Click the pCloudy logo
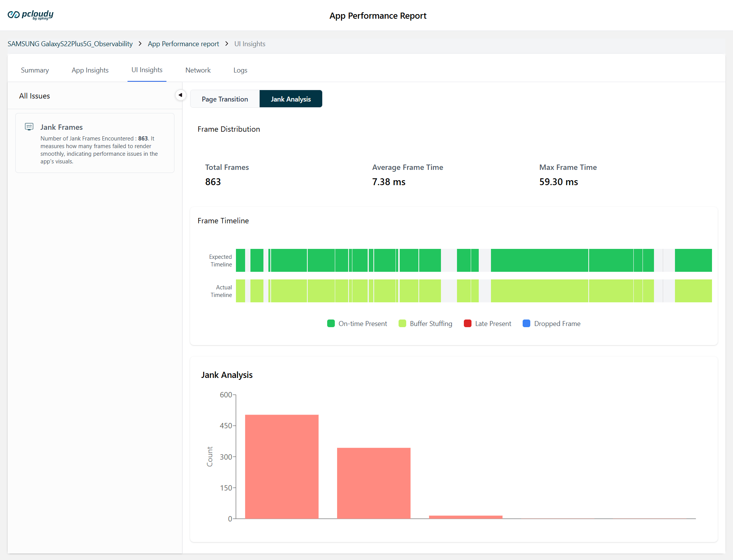This screenshot has width=733, height=560. pos(31,15)
